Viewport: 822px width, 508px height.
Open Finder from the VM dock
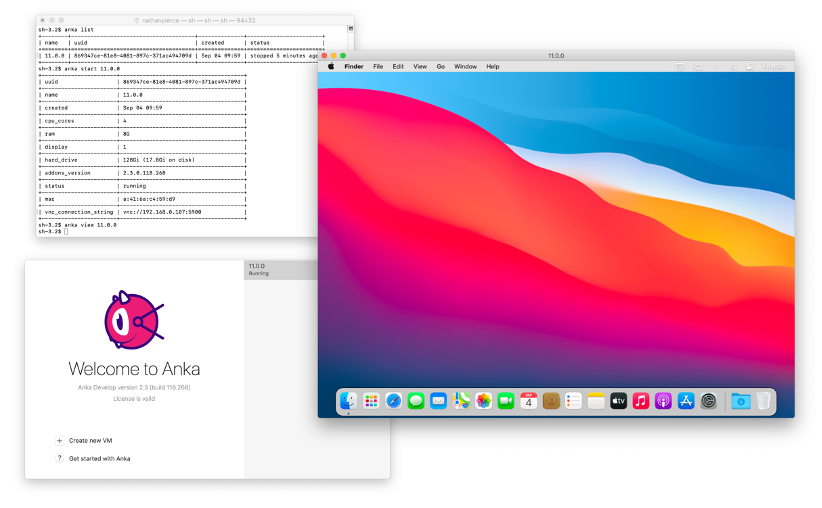coord(348,401)
